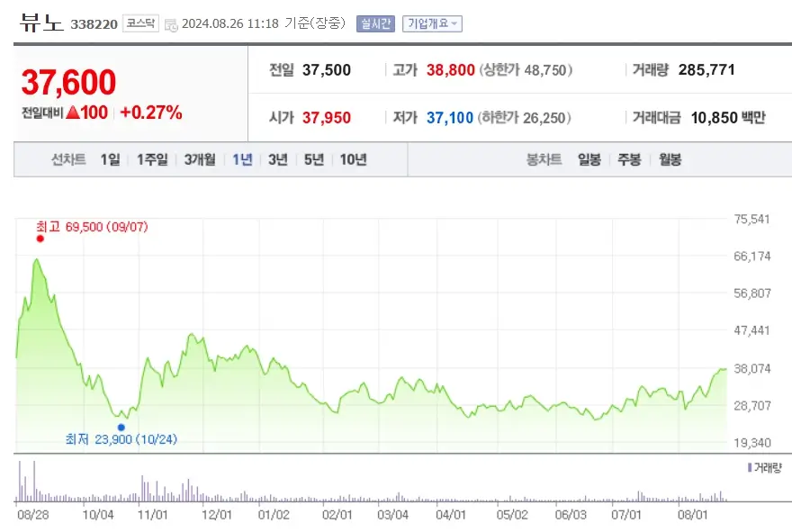
Task: Click the blue 최저 23,900 marker dot
Action: coord(120,427)
